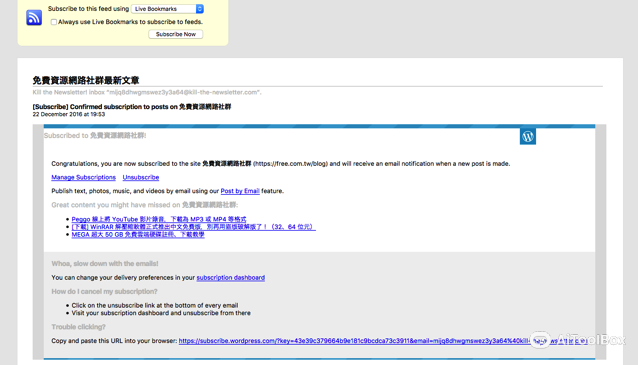The width and height of the screenshot is (638, 365).
Task: Click the subscribe.wordpress.com URL link
Action: tap(382, 341)
